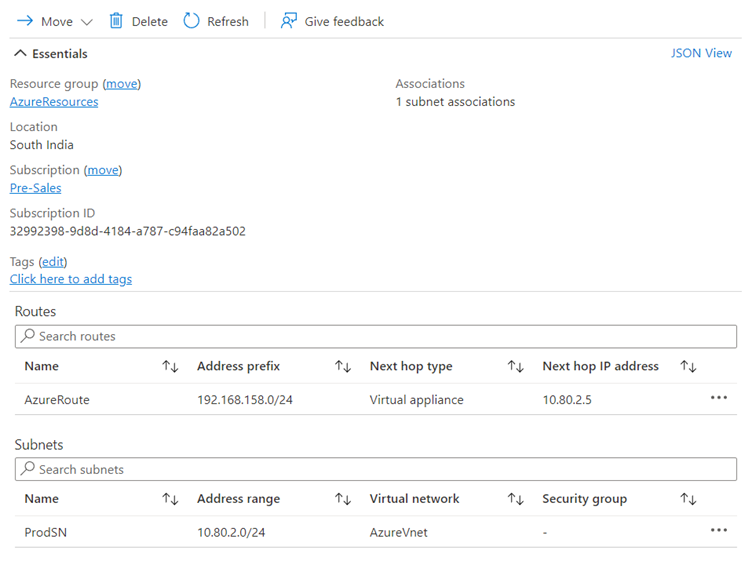Image resolution: width=752 pixels, height=568 pixels.
Task: Select the AzureRoute route row name
Action: click(x=57, y=400)
